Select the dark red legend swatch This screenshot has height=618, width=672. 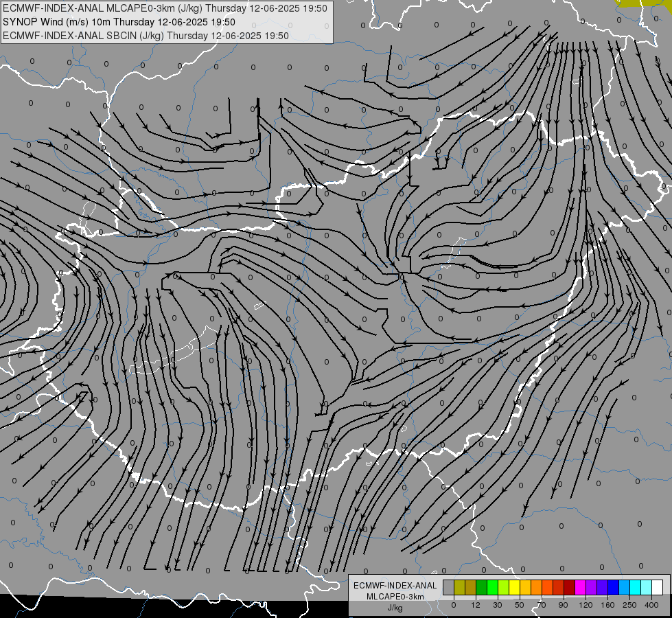coord(570,587)
